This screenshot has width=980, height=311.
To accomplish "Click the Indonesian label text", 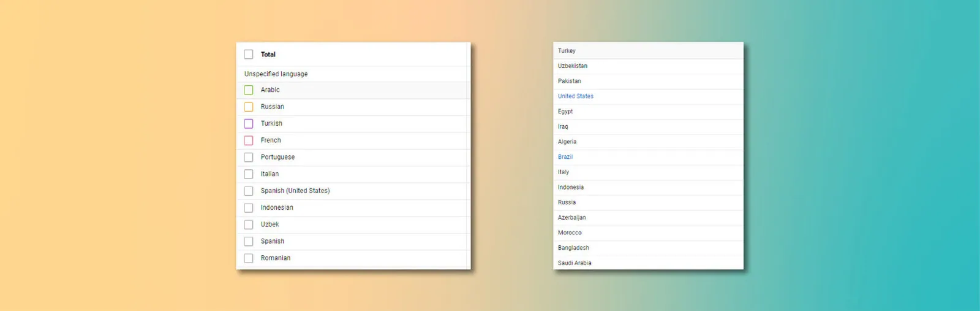I will [277, 208].
